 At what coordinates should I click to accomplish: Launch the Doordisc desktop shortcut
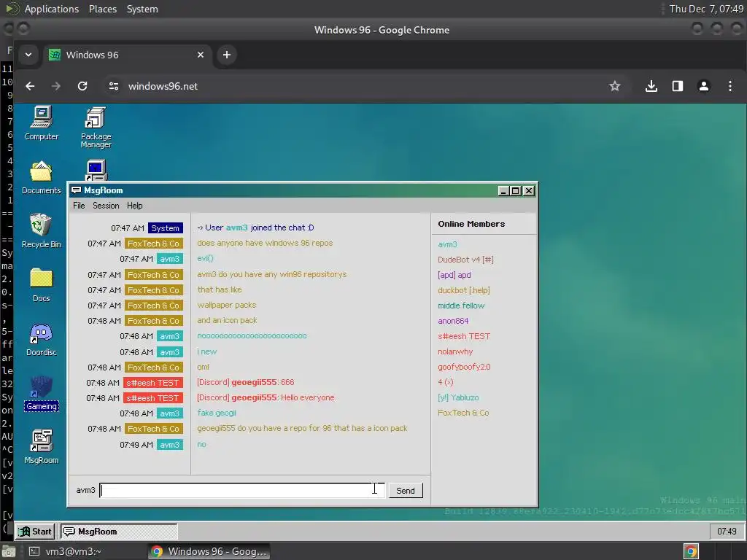(42, 339)
